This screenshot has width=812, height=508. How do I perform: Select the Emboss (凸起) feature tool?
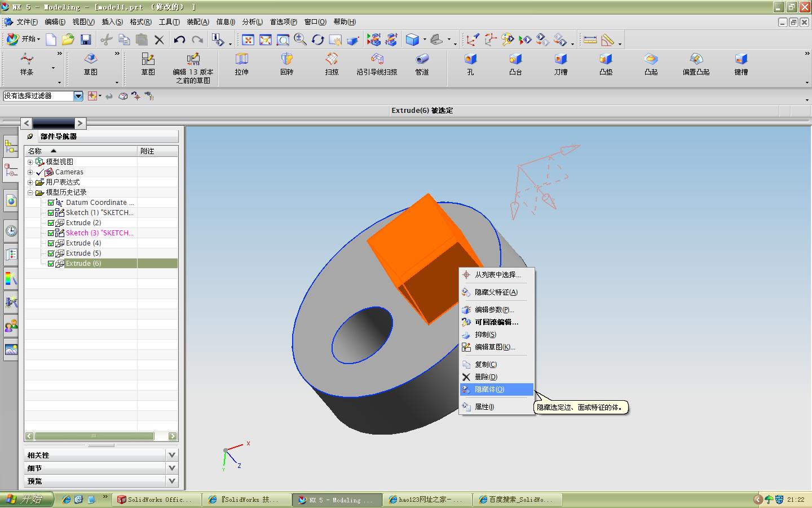pyautogui.click(x=651, y=64)
